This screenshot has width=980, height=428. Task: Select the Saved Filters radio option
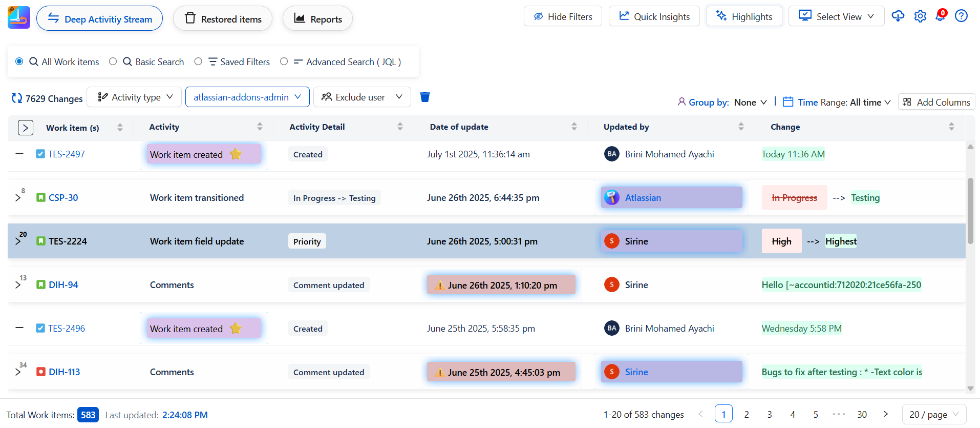point(198,62)
